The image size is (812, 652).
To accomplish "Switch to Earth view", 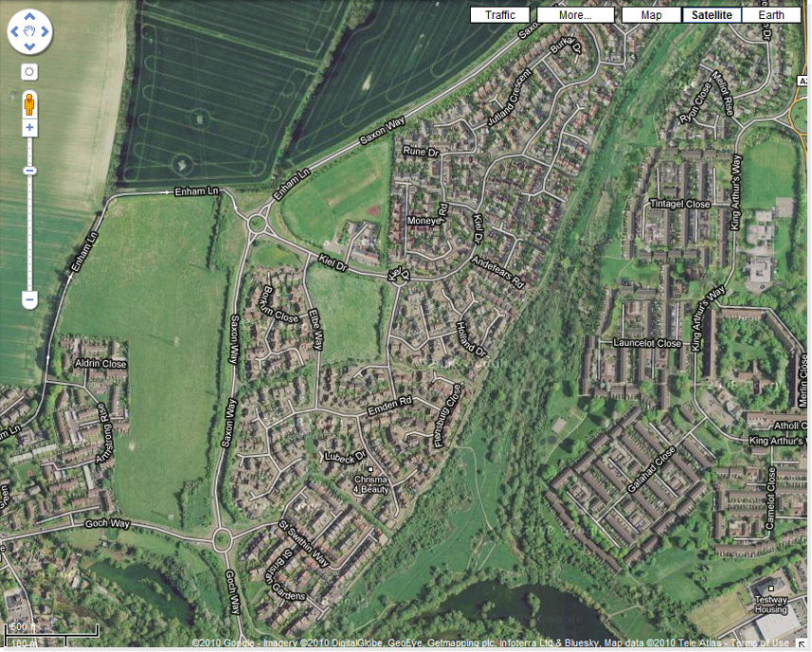I will (771, 15).
